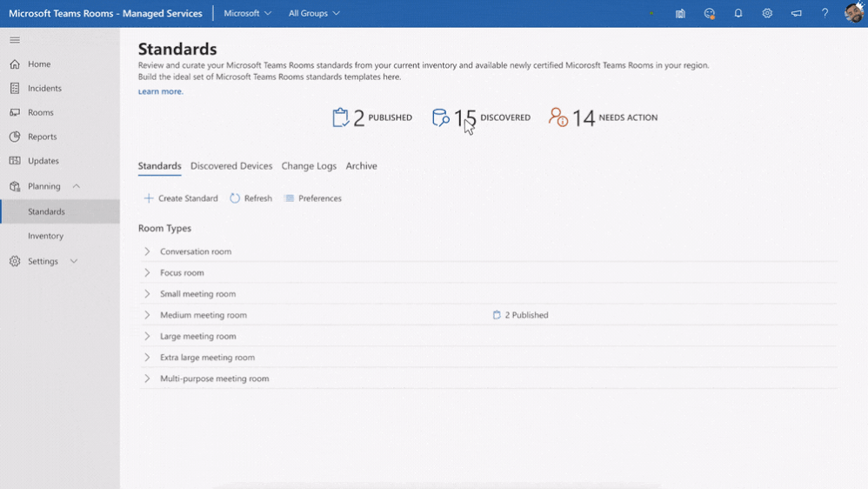Expand the Conversation room row

(147, 251)
